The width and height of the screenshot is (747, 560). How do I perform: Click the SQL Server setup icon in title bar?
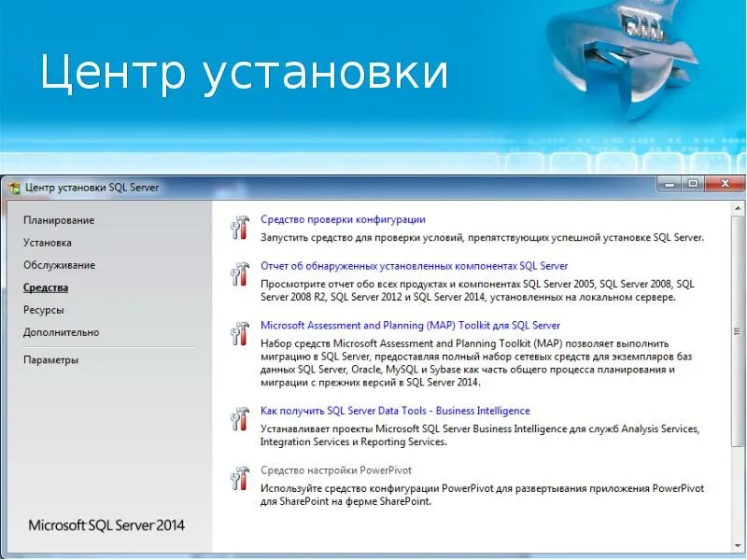tap(15, 188)
